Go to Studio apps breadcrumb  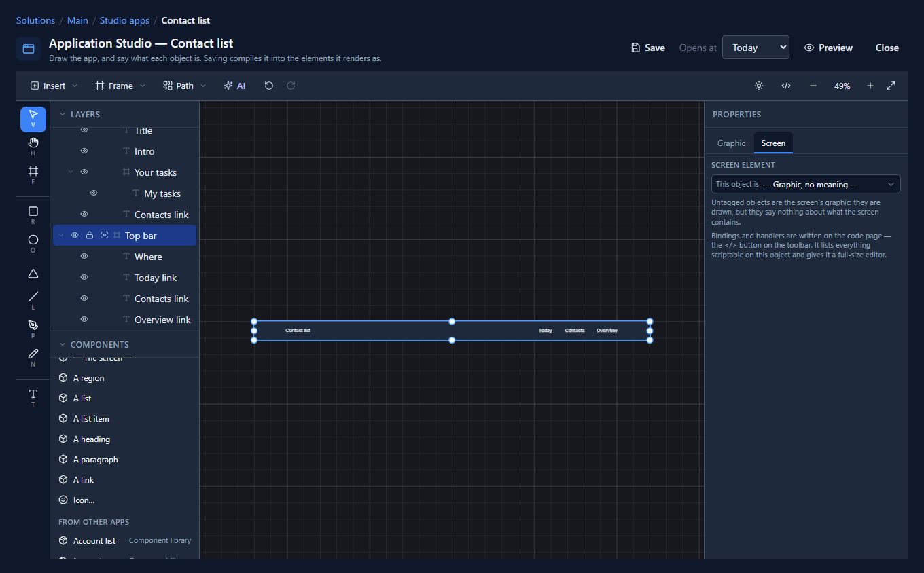124,20
